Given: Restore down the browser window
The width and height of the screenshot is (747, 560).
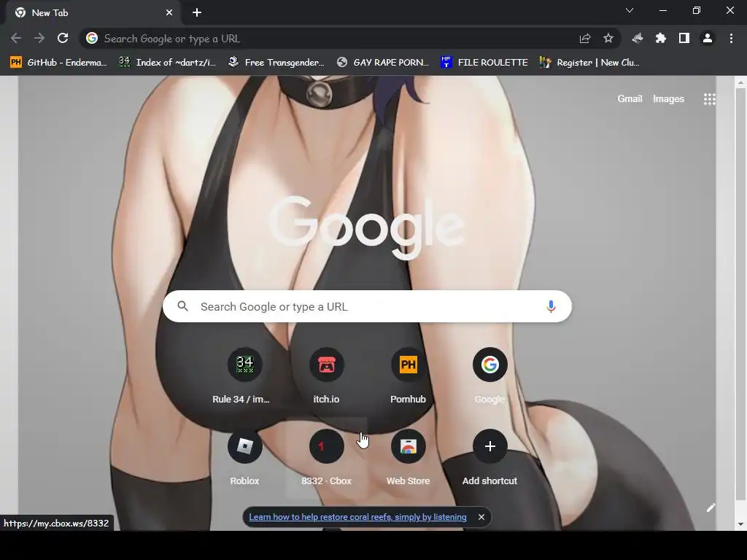Looking at the screenshot, I should [697, 10].
